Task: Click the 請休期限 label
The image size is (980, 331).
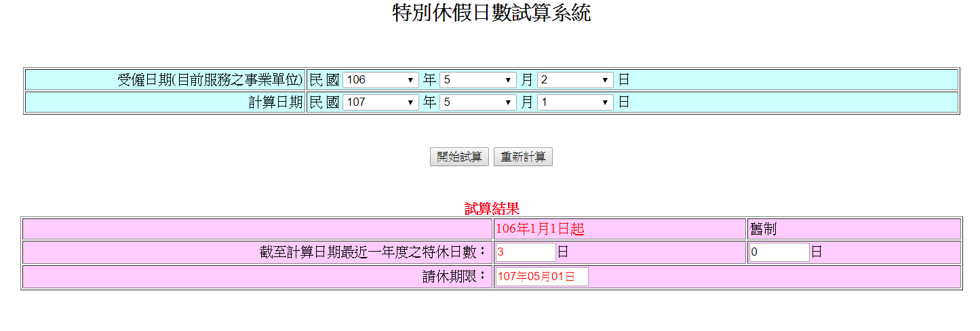Action: point(455,277)
